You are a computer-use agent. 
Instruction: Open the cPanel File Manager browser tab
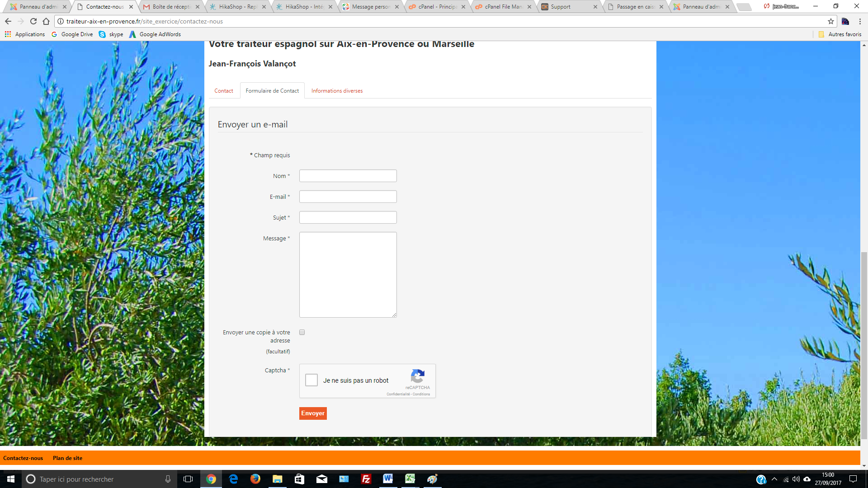tap(503, 7)
